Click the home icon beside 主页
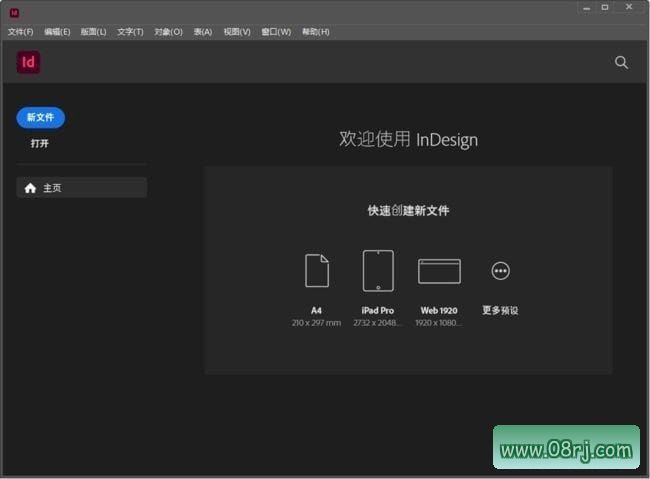This screenshot has height=479, width=650. point(30,188)
